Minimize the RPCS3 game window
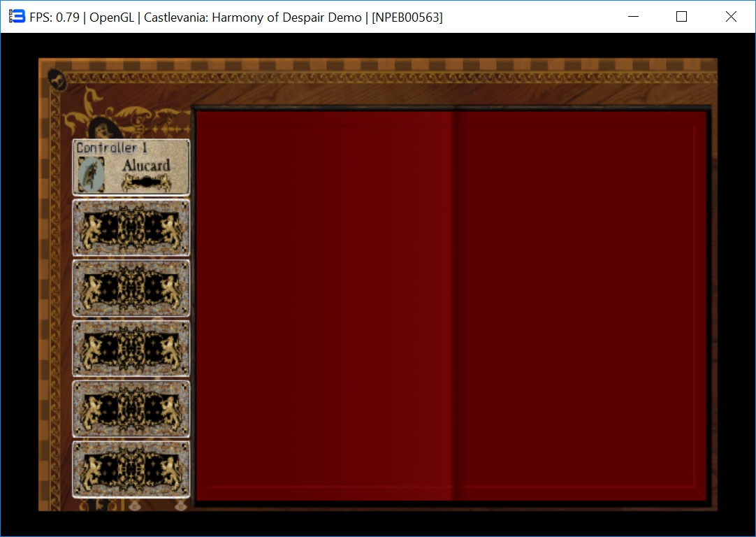 coord(634,16)
